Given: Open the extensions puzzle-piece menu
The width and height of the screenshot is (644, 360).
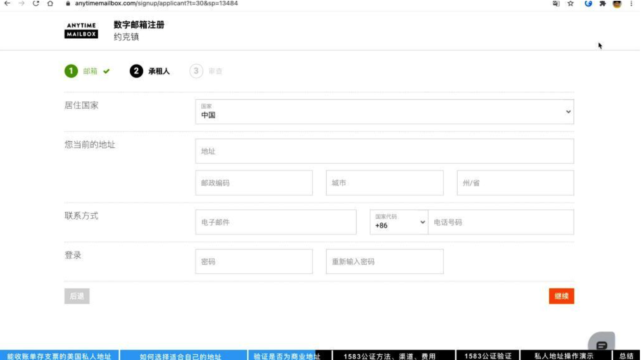Looking at the screenshot, I should coord(602,4).
